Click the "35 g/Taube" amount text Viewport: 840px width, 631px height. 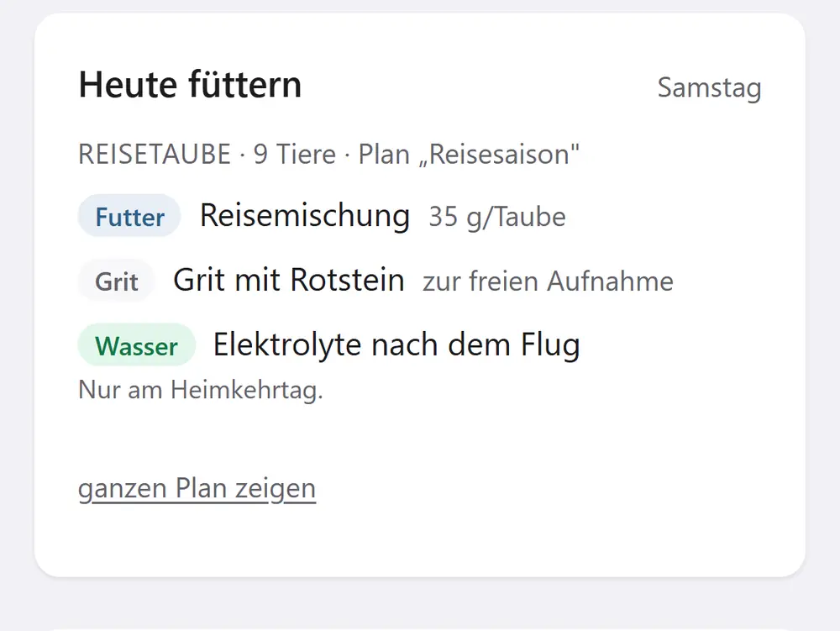[497, 218]
